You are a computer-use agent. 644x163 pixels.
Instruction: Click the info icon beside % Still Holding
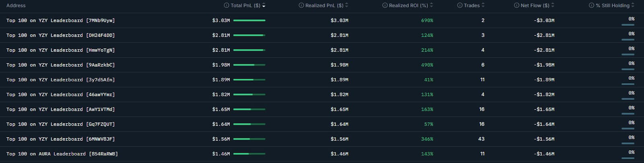coord(591,6)
